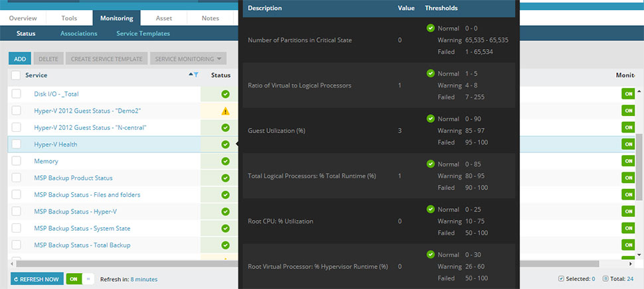Viewport: 644px width, 289px height.
Task: Switch to the Tools tab
Action: point(70,18)
